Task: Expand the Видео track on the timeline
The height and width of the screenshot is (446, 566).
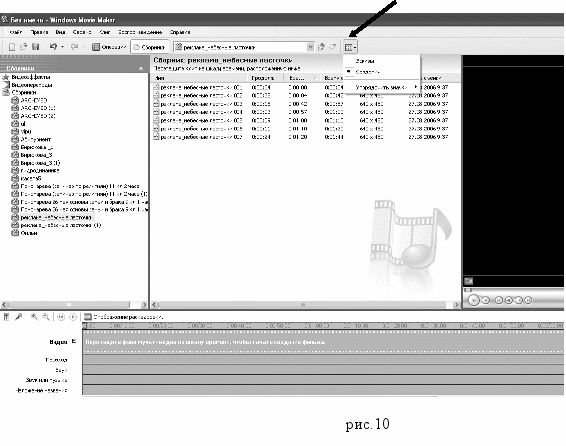Action: [74, 341]
